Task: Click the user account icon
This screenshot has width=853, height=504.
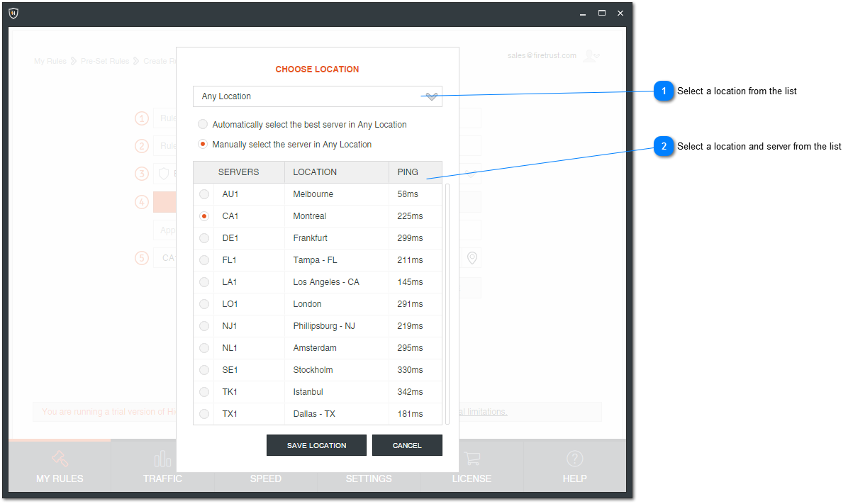Action: pyautogui.click(x=590, y=56)
